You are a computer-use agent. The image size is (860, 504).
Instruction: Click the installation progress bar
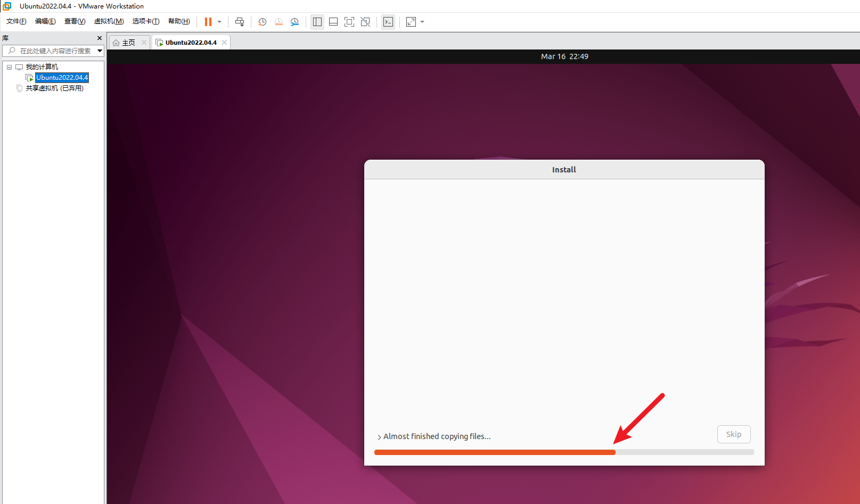pyautogui.click(x=564, y=452)
